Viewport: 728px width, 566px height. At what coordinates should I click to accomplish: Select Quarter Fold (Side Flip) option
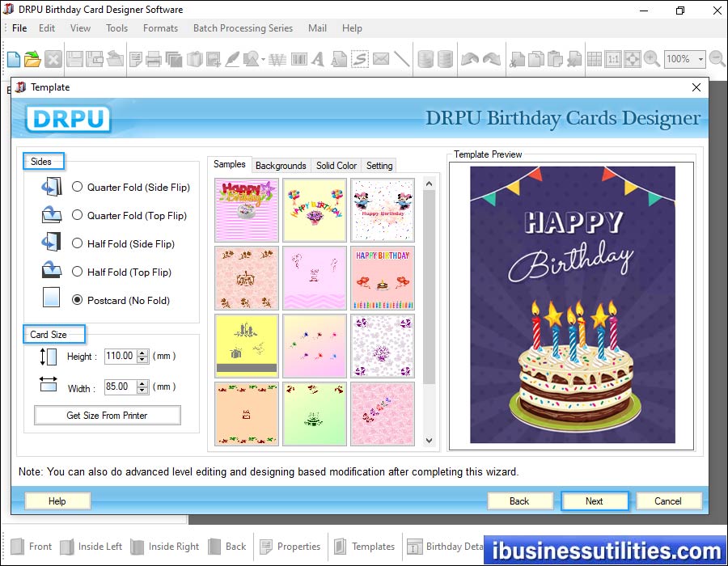point(78,187)
